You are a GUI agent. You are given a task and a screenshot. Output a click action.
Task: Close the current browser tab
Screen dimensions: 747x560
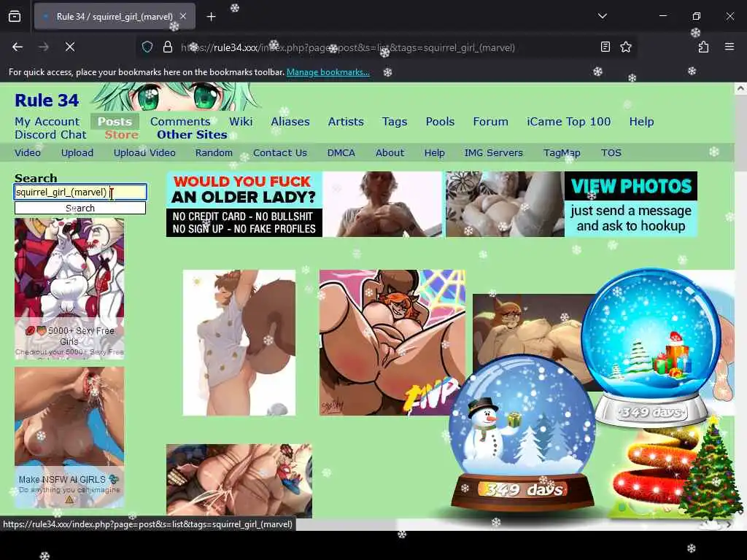click(x=183, y=16)
